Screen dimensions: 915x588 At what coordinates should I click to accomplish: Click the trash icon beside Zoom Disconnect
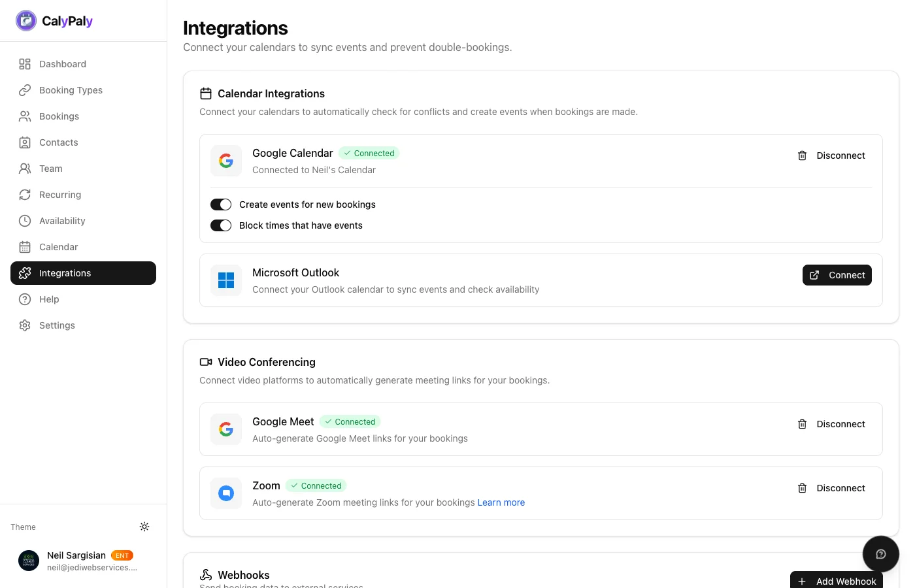pyautogui.click(x=802, y=488)
